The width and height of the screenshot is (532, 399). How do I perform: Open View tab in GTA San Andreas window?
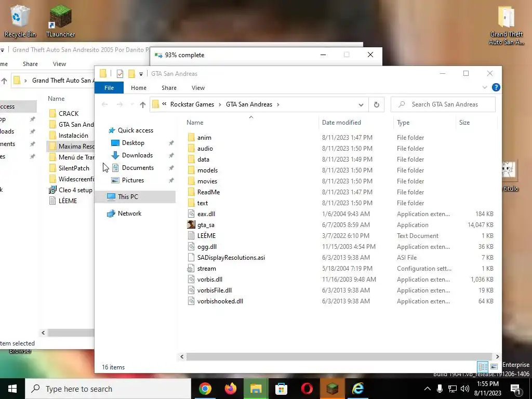tap(198, 88)
